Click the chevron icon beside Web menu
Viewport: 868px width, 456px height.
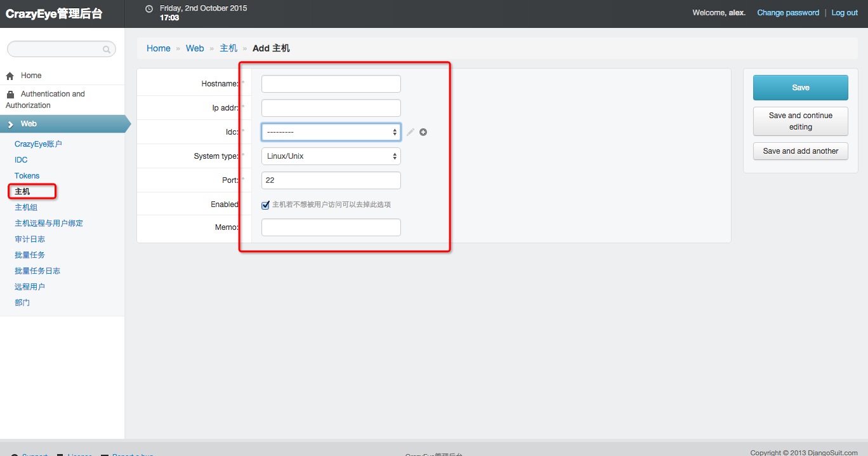(11, 124)
